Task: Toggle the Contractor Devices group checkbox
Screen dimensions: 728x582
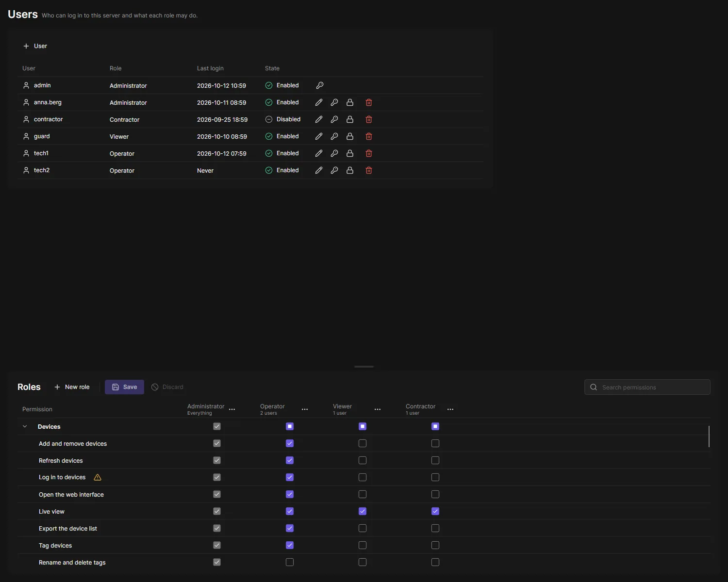Action: pyautogui.click(x=435, y=426)
